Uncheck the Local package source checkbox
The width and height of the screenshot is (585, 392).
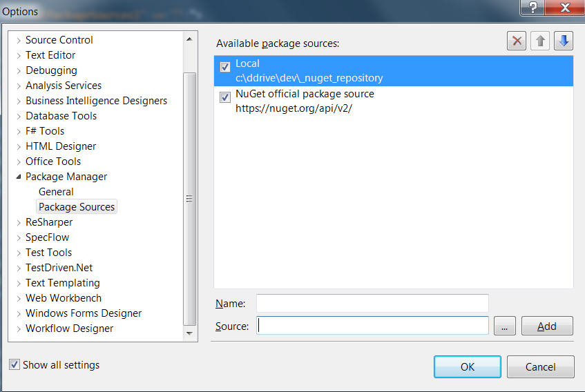click(x=225, y=67)
